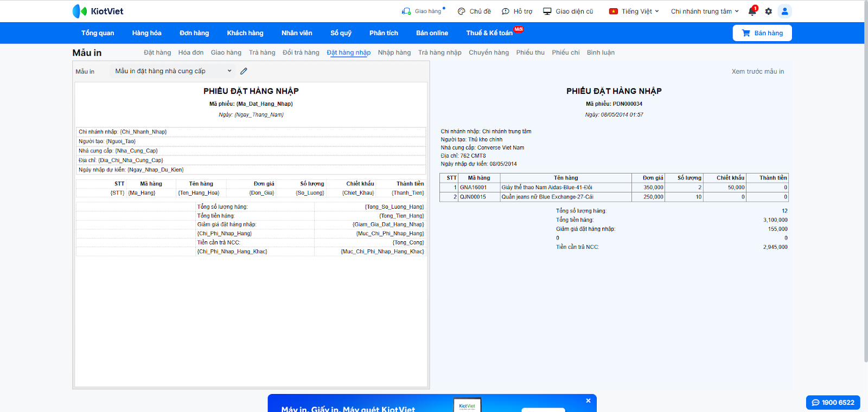Click the printer product thumbnail in banner
868x412 pixels.
pos(467,405)
